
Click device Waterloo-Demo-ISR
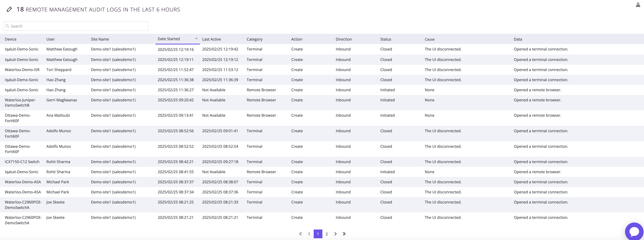coord(22,70)
